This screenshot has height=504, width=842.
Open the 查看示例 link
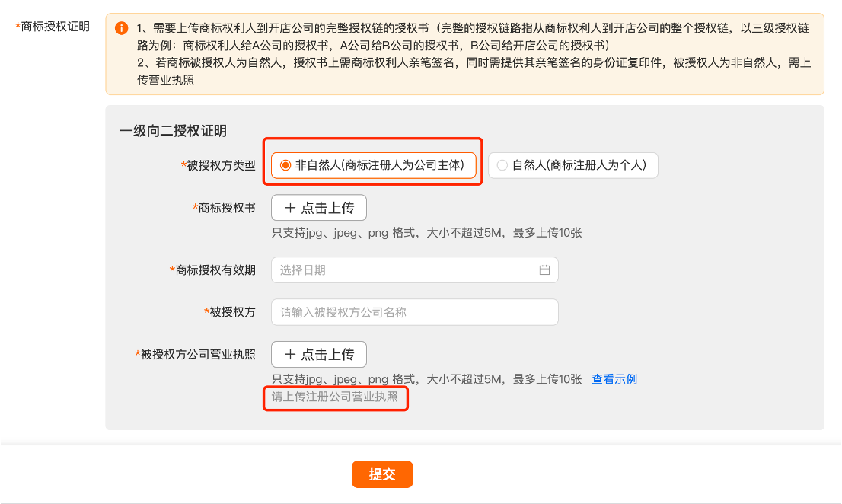(x=614, y=379)
